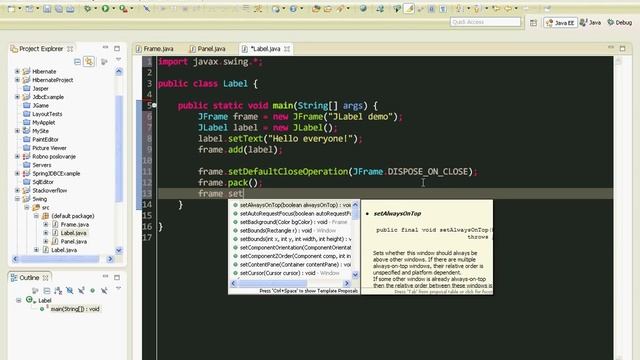
Task: Toggle Hide Static Members in Outline toolbar
Action: pos(81,291)
